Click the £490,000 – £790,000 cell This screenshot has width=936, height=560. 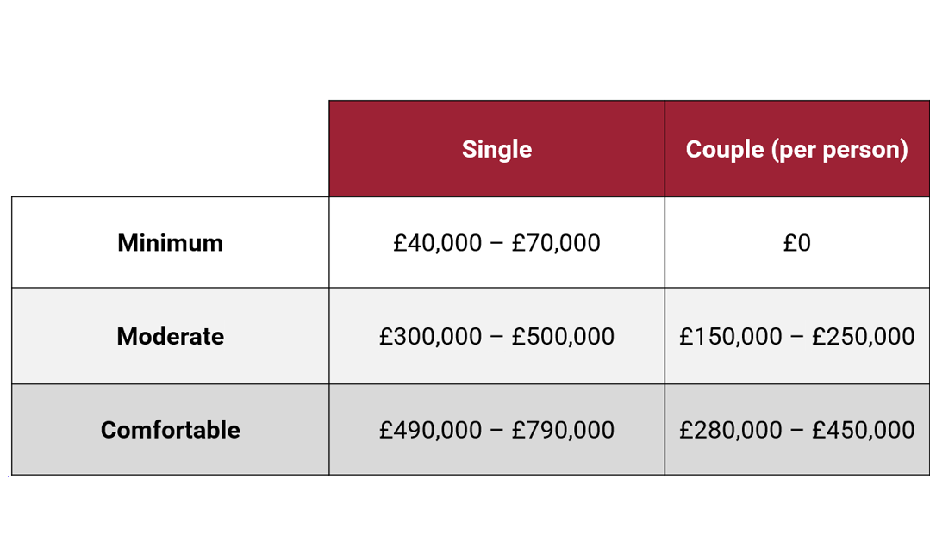[x=496, y=430]
